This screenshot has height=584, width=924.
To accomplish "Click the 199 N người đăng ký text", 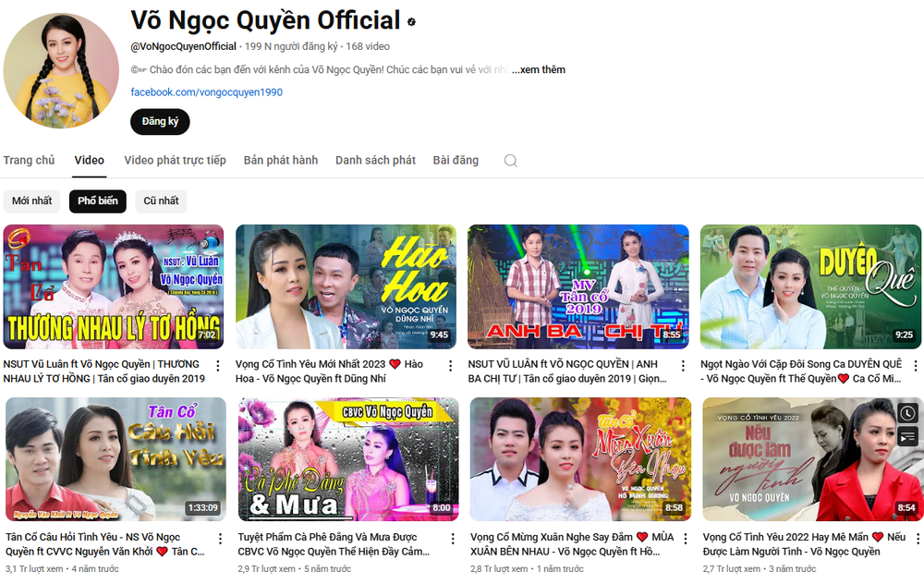I will [291, 46].
